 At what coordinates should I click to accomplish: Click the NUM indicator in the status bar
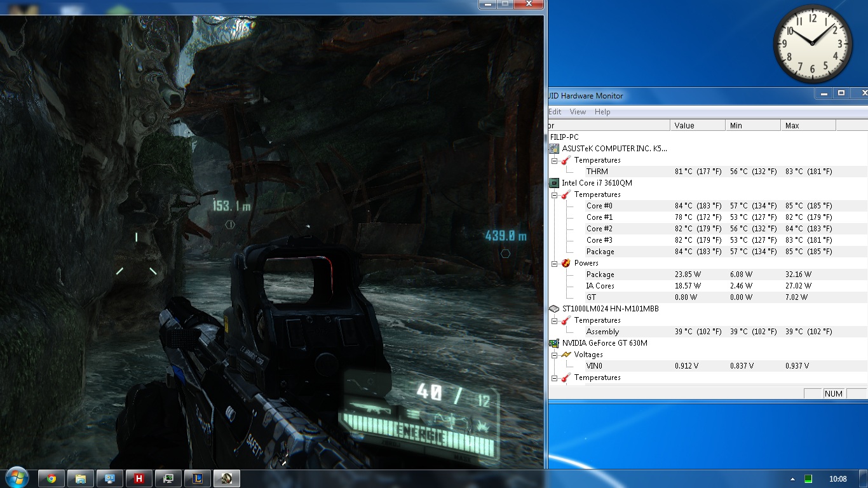pos(833,394)
